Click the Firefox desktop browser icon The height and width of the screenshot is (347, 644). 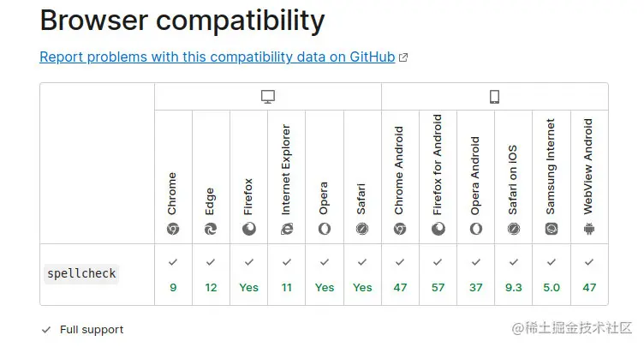click(249, 229)
